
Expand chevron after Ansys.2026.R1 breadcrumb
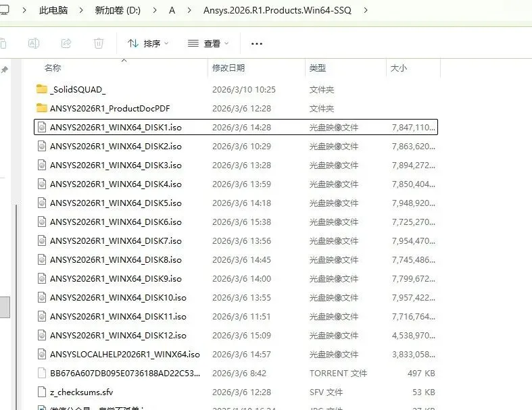[366, 11]
